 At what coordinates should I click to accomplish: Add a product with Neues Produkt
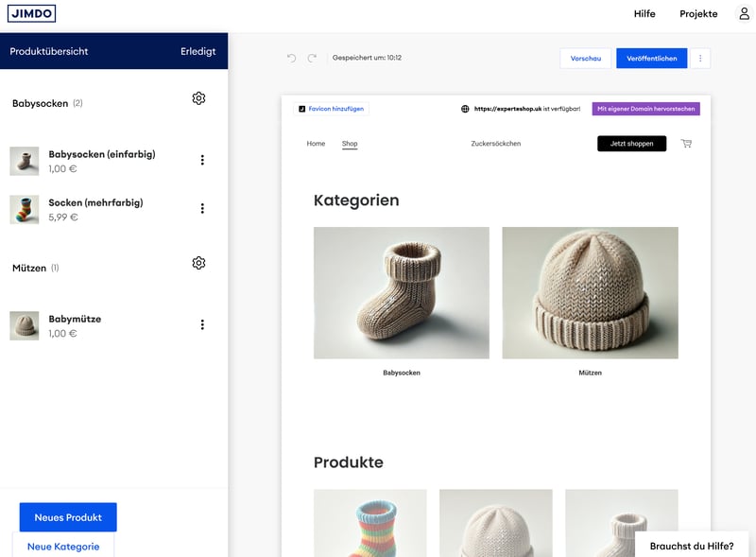(68, 517)
